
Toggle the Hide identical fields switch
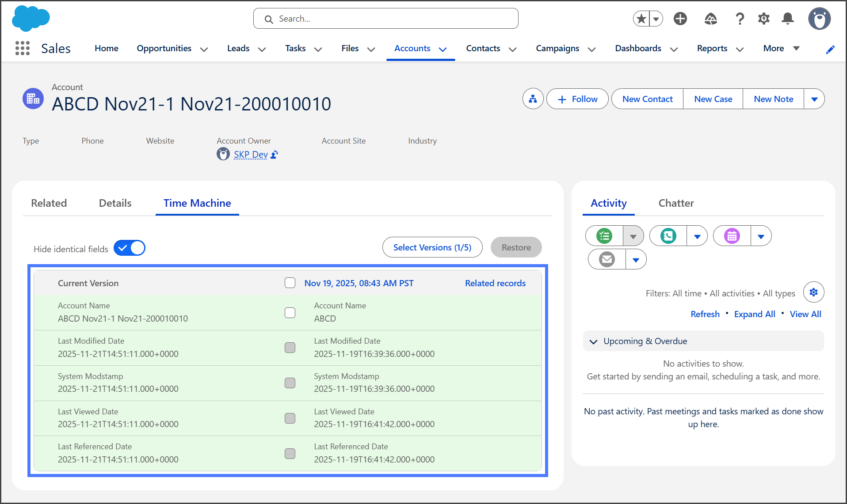(x=130, y=248)
